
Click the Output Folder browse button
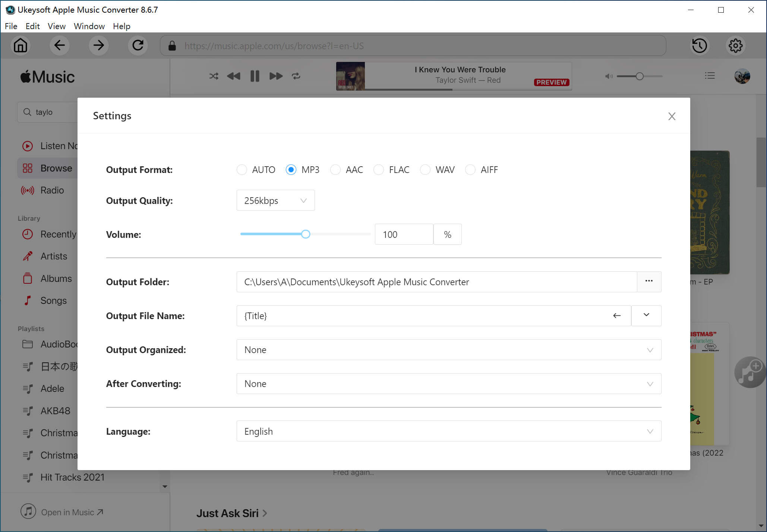click(x=649, y=281)
